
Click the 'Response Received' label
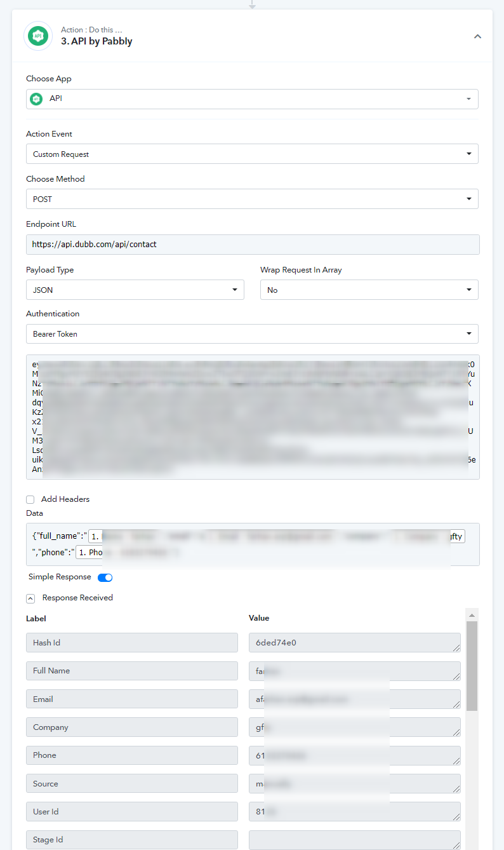[x=77, y=598]
